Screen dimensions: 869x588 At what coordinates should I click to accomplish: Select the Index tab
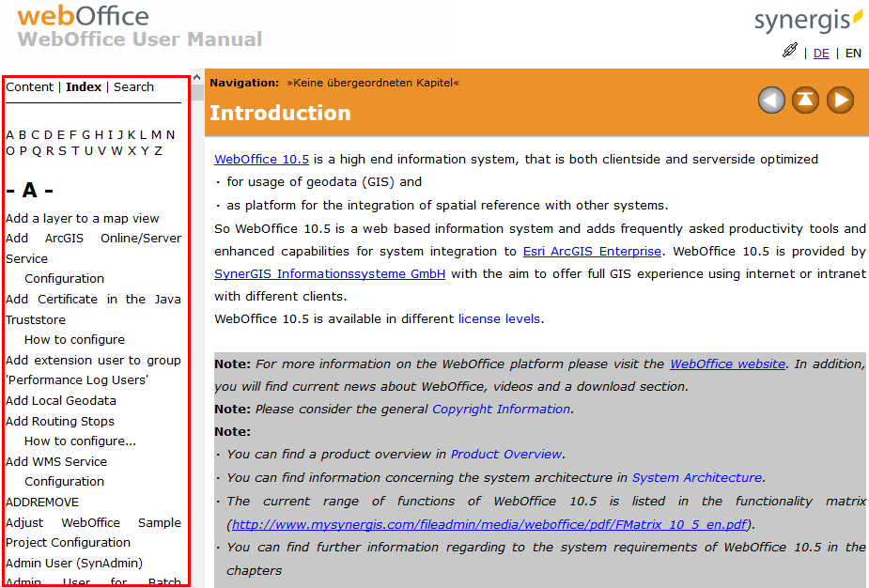click(x=84, y=86)
